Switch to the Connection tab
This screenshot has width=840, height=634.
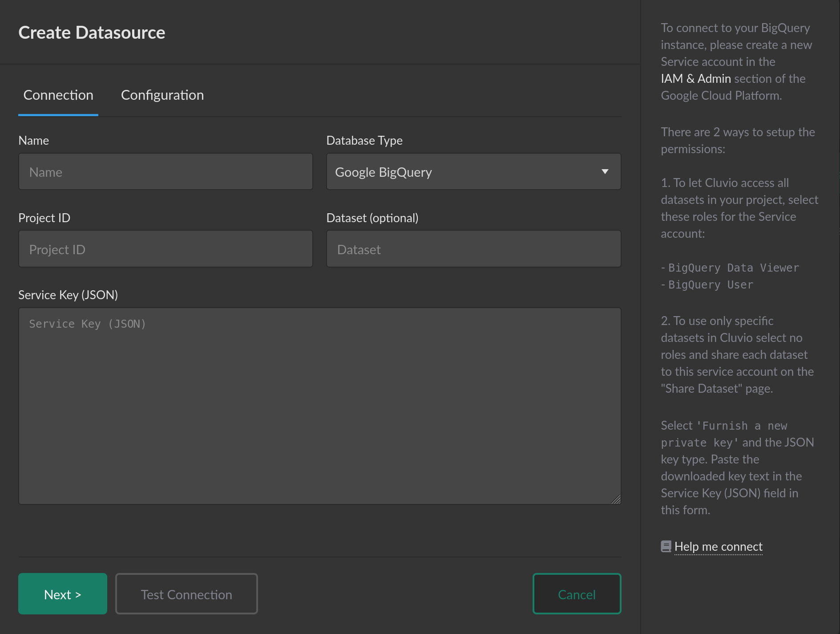pos(58,95)
